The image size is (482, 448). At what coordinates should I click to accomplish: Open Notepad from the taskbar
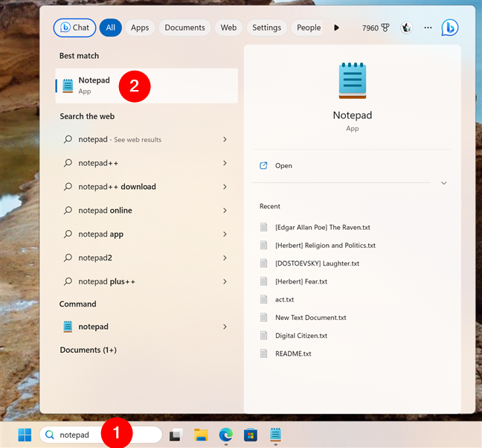coord(275,435)
